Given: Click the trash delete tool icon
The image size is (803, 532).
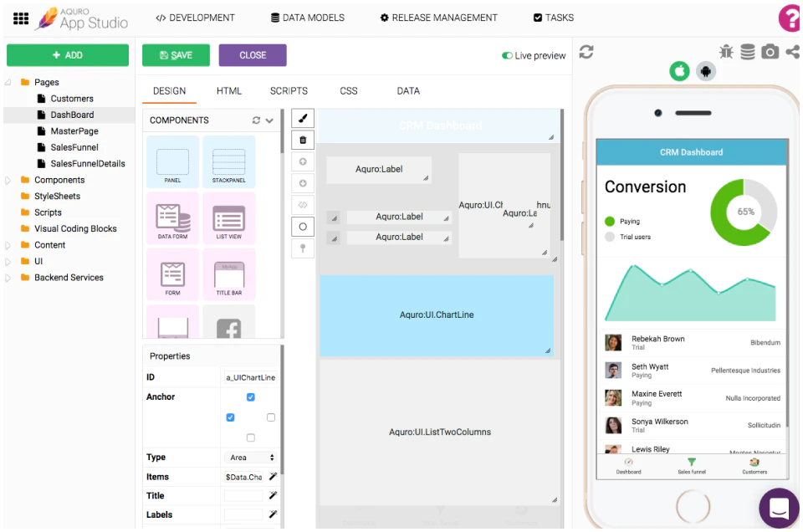Looking at the screenshot, I should 303,140.
